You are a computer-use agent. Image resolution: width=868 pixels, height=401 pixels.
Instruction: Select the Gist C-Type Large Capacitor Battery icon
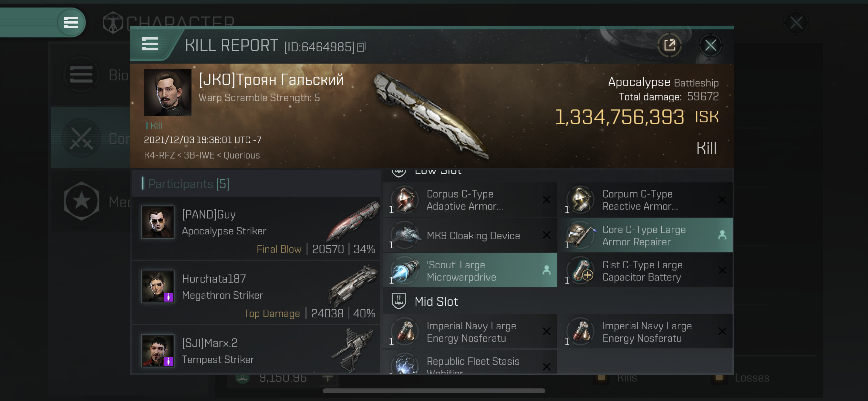tap(581, 270)
